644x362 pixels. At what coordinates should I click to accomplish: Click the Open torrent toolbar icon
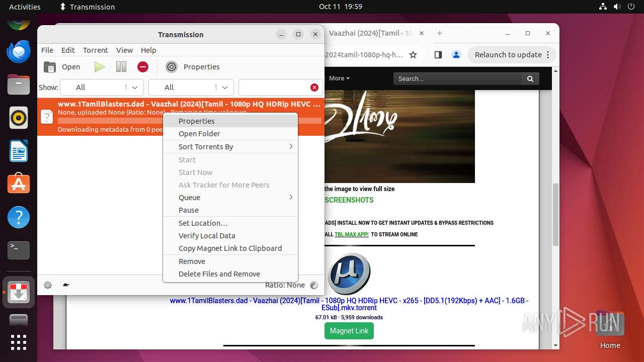point(50,67)
